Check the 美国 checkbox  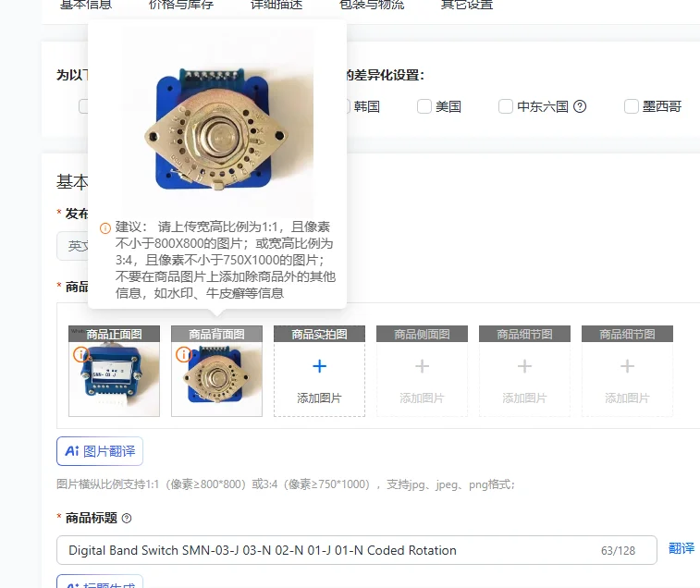pyautogui.click(x=424, y=106)
